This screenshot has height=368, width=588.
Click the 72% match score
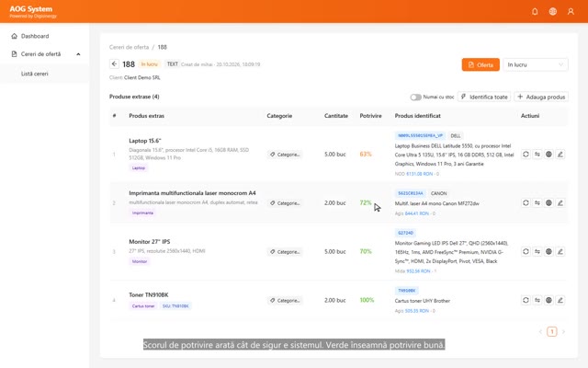pyautogui.click(x=366, y=202)
